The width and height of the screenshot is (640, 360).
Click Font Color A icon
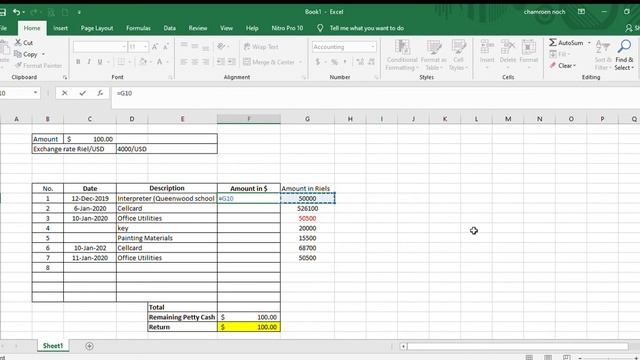(x=160, y=62)
